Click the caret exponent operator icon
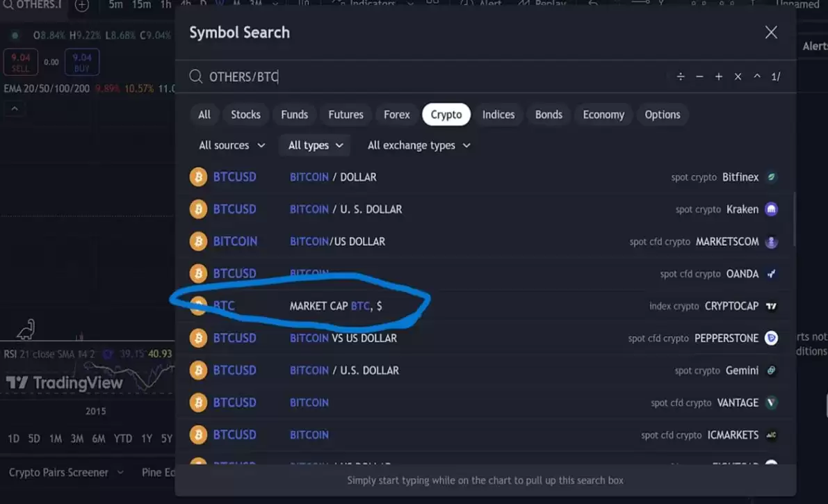The image size is (828, 504). click(757, 76)
